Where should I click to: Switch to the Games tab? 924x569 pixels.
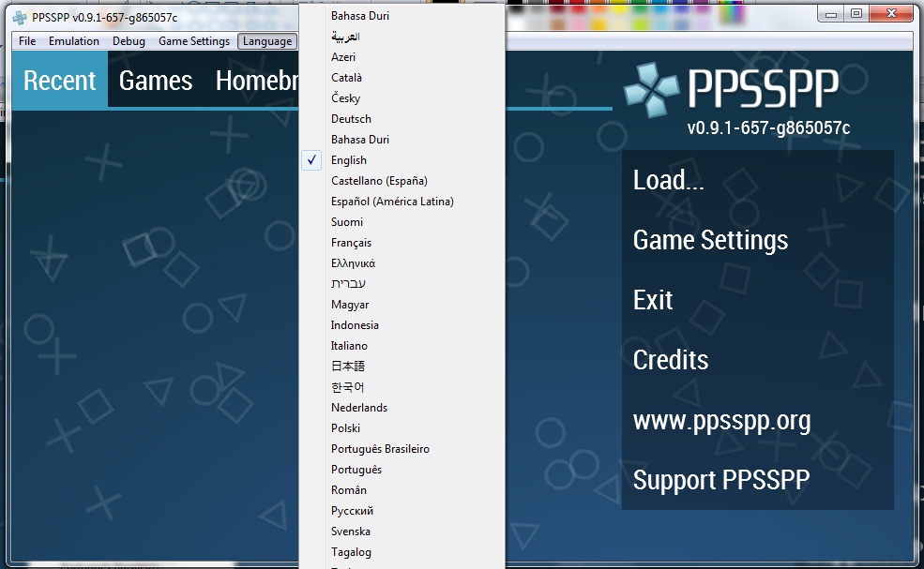(x=156, y=80)
